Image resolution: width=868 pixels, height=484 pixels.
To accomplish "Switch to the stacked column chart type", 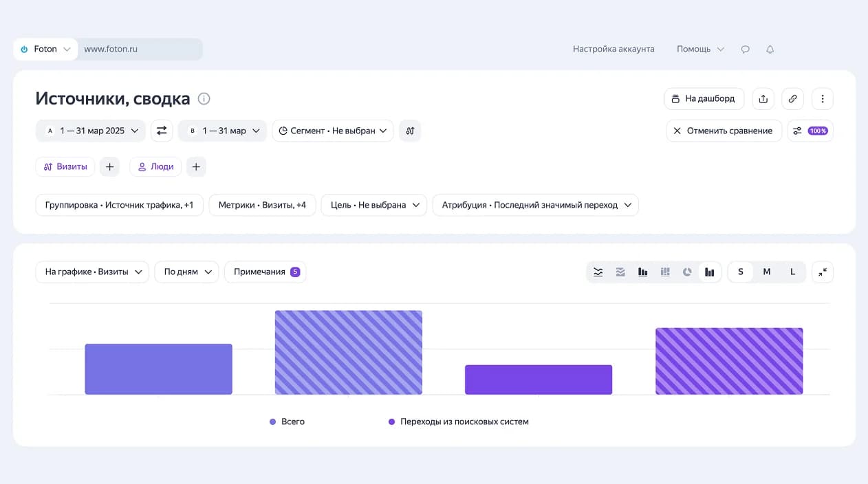I will (x=665, y=272).
